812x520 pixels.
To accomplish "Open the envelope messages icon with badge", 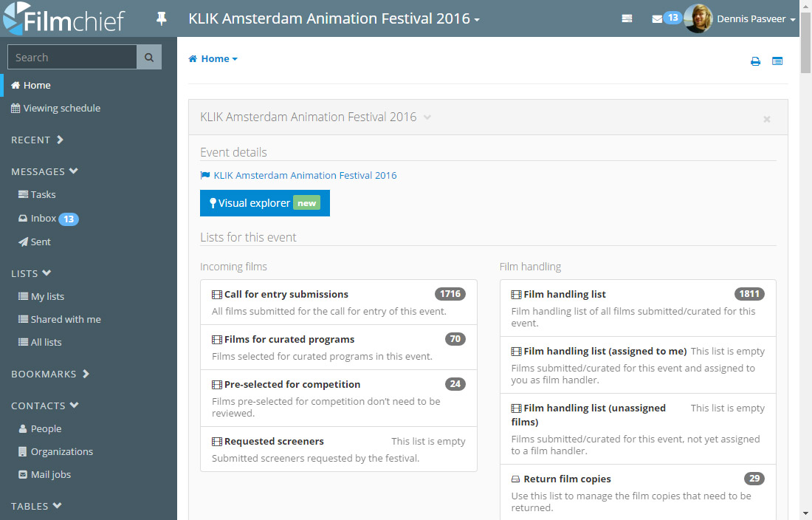I will point(657,19).
